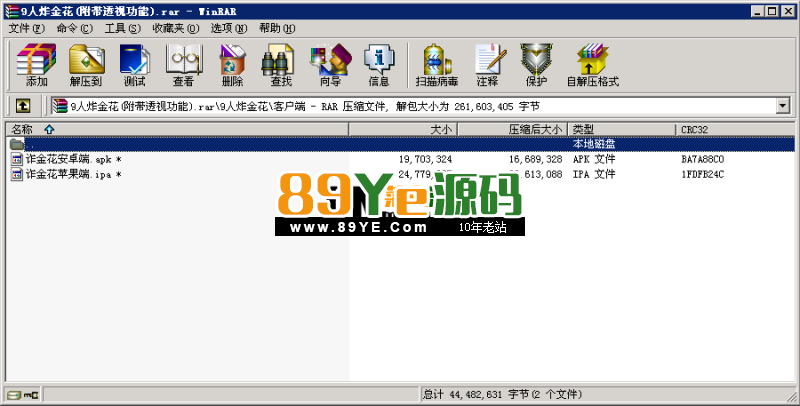The height and width of the screenshot is (406, 800).
Task: Go up one folder level arrow button
Action: click(x=22, y=106)
